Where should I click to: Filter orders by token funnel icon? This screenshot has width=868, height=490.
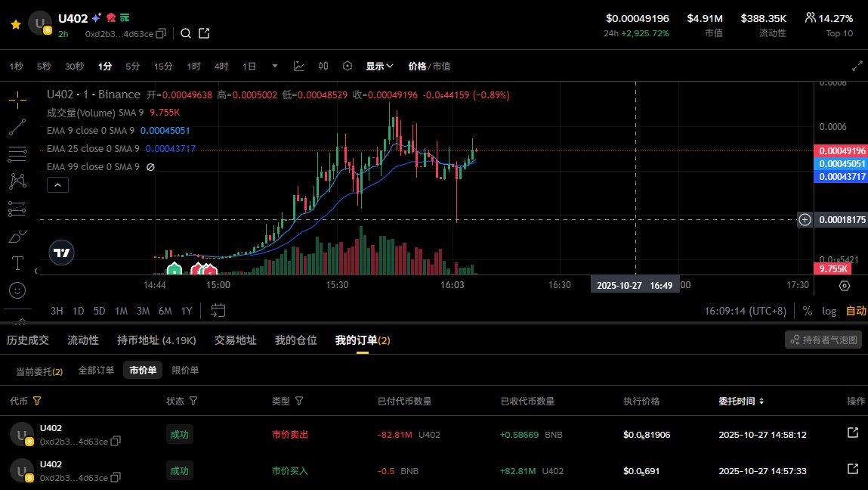click(x=37, y=401)
